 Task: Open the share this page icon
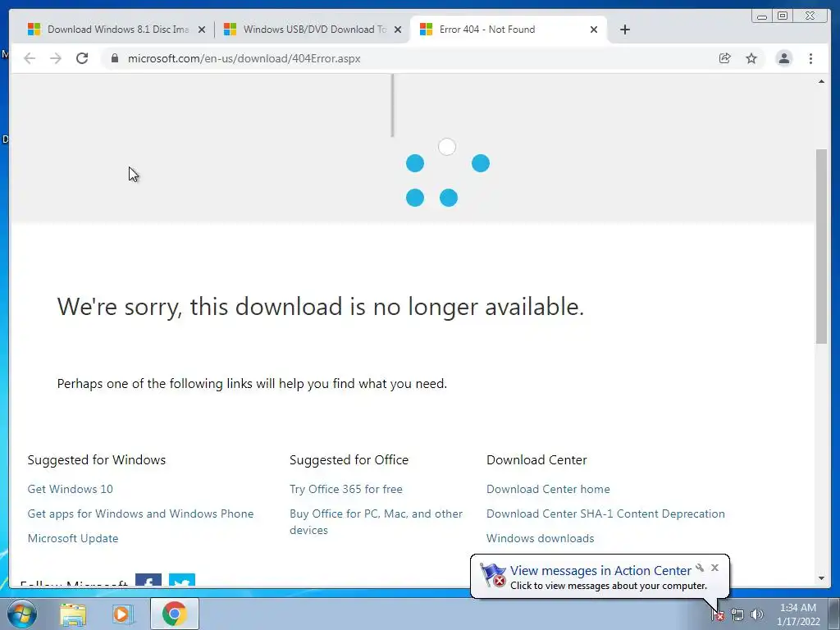click(725, 58)
